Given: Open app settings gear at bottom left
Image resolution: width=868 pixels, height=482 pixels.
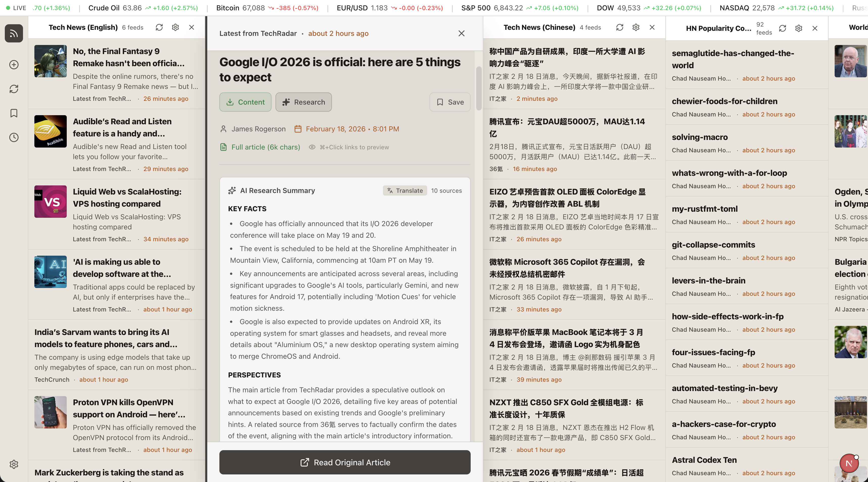Looking at the screenshot, I should (x=14, y=464).
